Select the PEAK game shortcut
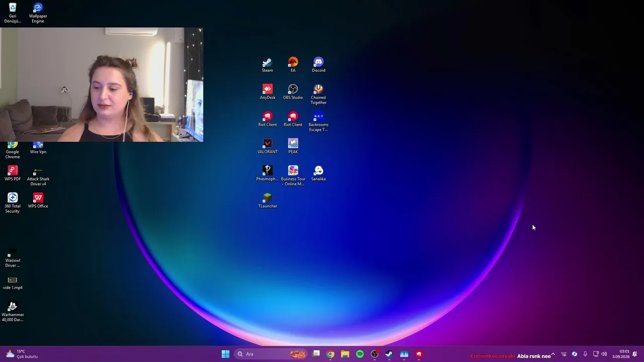This screenshot has width=644, height=362. click(x=293, y=147)
